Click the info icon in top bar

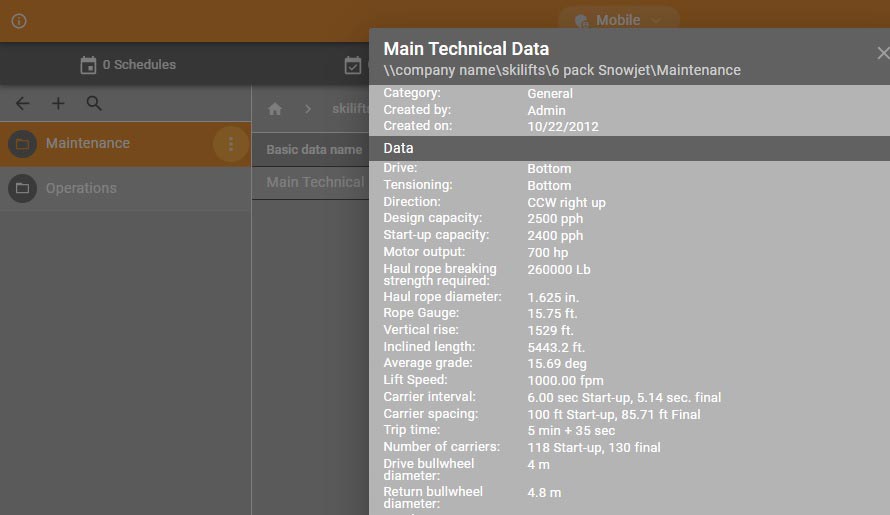[19, 21]
